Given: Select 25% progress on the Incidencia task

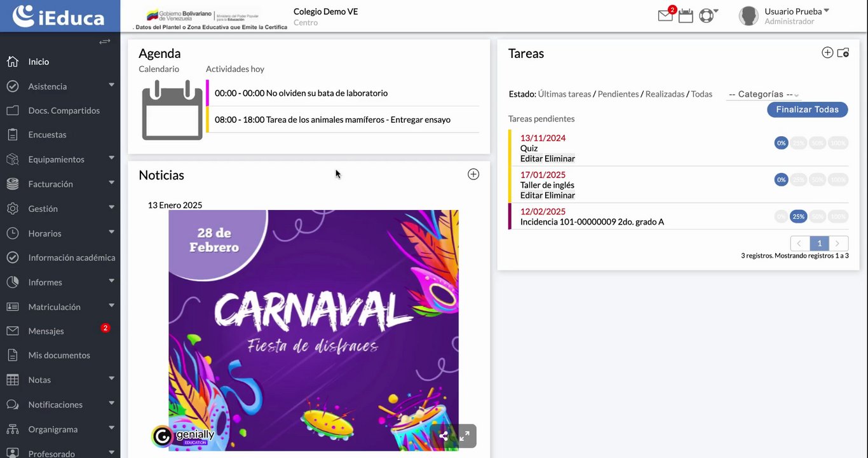Looking at the screenshot, I should (799, 216).
